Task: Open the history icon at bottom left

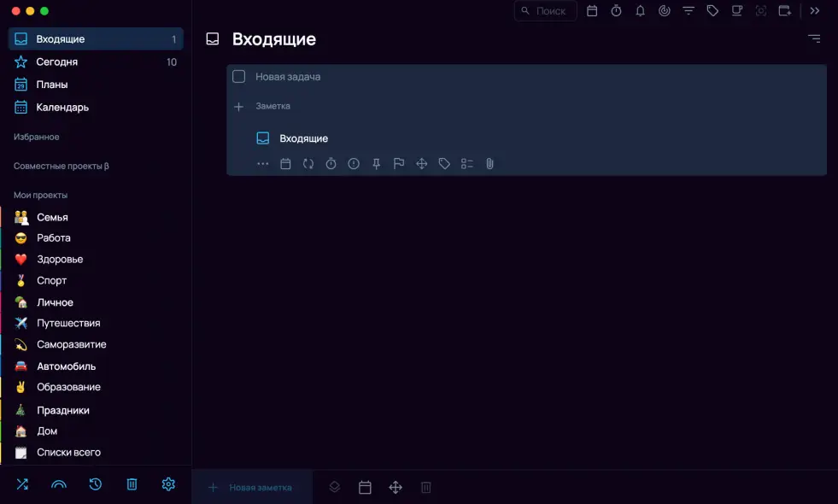Action: click(95, 484)
